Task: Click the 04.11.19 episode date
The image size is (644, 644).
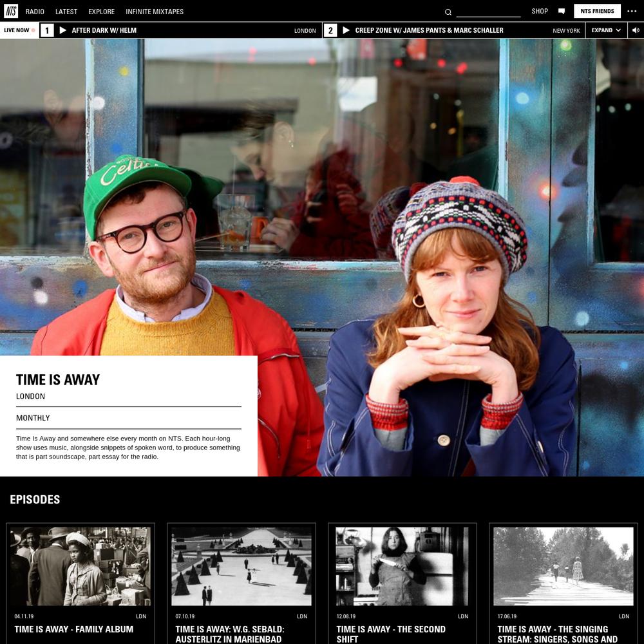Action: pyautogui.click(x=24, y=616)
